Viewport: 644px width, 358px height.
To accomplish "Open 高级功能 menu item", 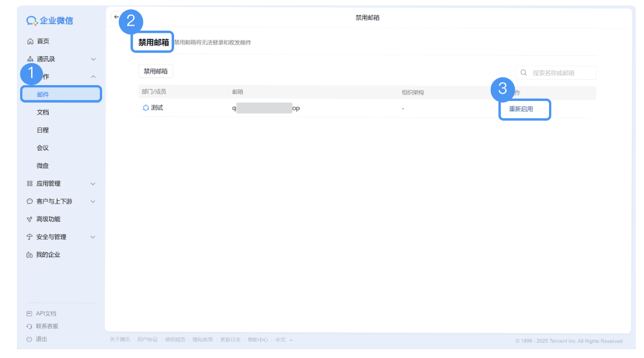I will click(48, 219).
